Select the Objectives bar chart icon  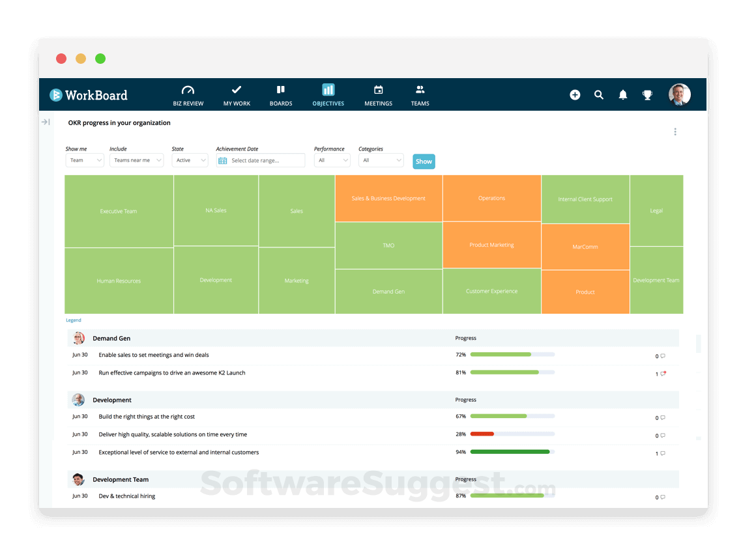[x=328, y=89]
